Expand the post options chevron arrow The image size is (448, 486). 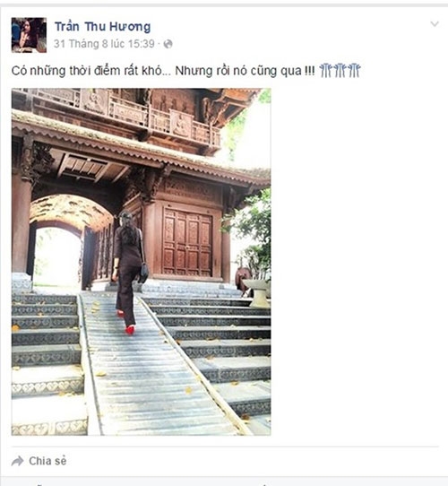click(435, 24)
